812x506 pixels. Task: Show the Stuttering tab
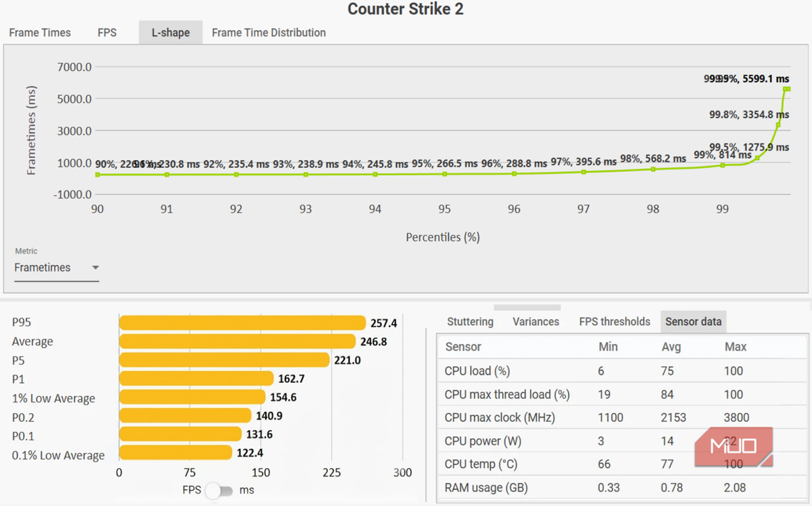(470, 321)
